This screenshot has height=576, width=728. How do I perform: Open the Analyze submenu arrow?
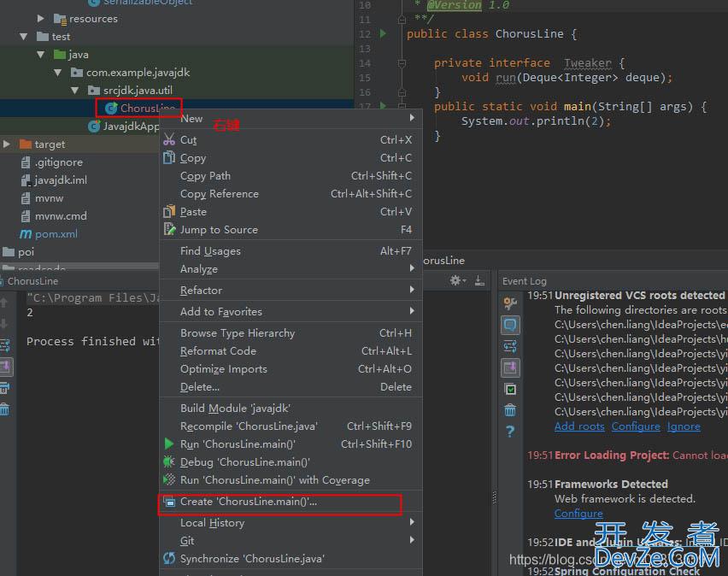412,268
